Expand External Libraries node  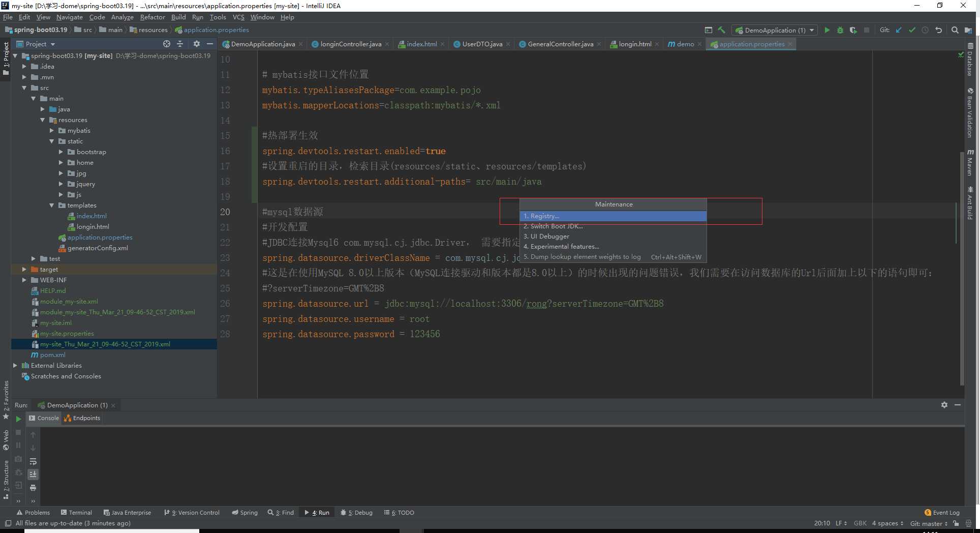pos(15,366)
